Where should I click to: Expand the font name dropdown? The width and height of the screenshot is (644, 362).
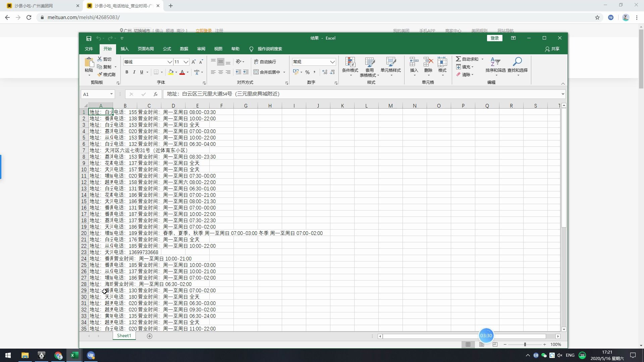click(170, 62)
